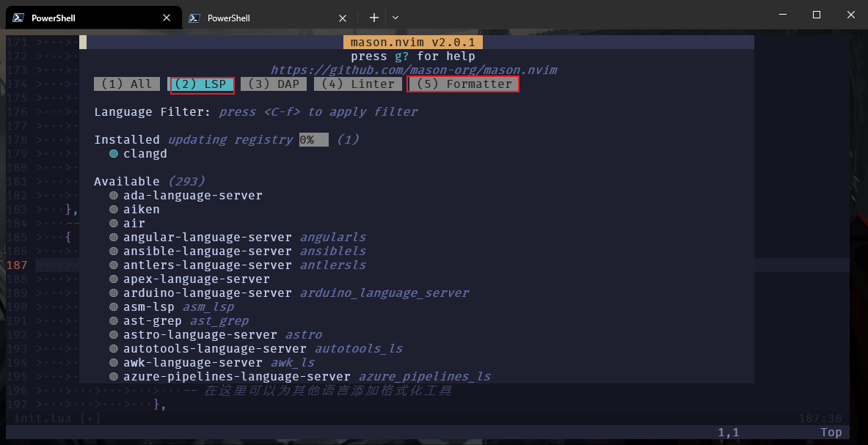The height and width of the screenshot is (445, 868).
Task: Click the PowerShell icon in first tab
Action: [18, 18]
